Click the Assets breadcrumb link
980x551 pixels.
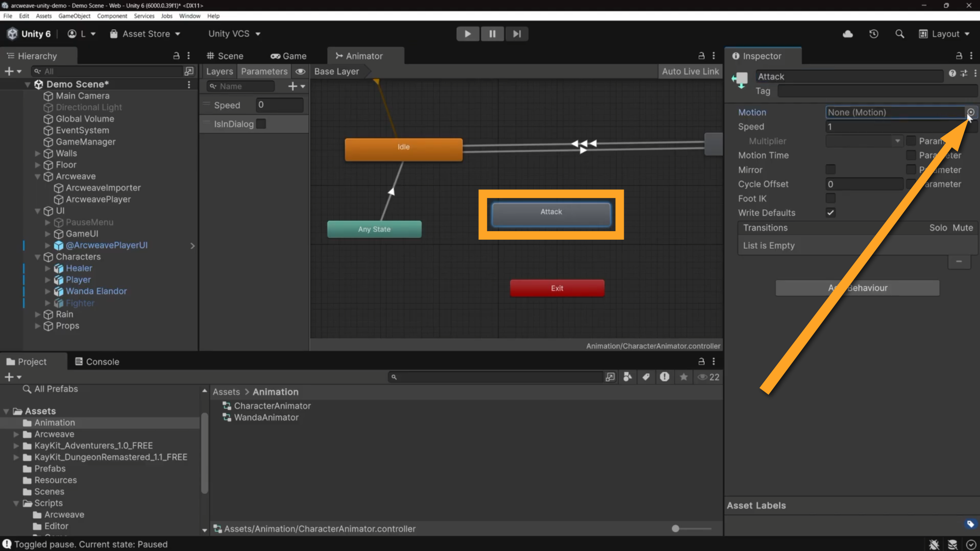click(x=226, y=392)
